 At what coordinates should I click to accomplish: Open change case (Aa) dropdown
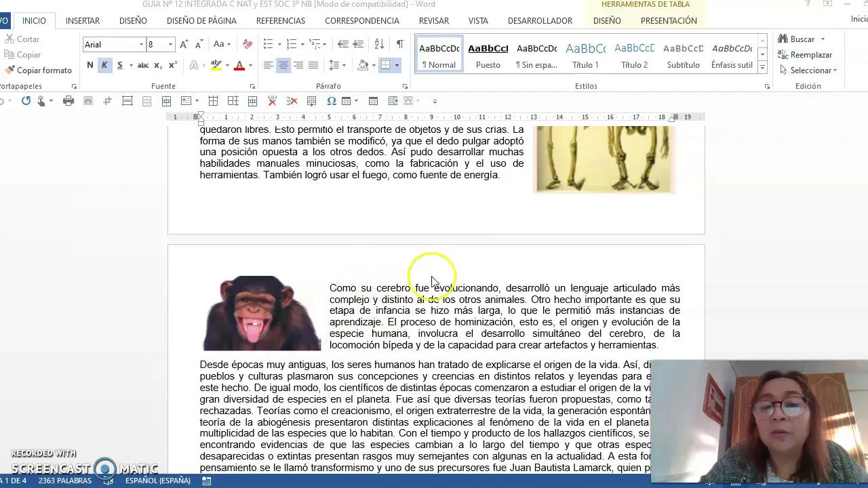point(222,44)
